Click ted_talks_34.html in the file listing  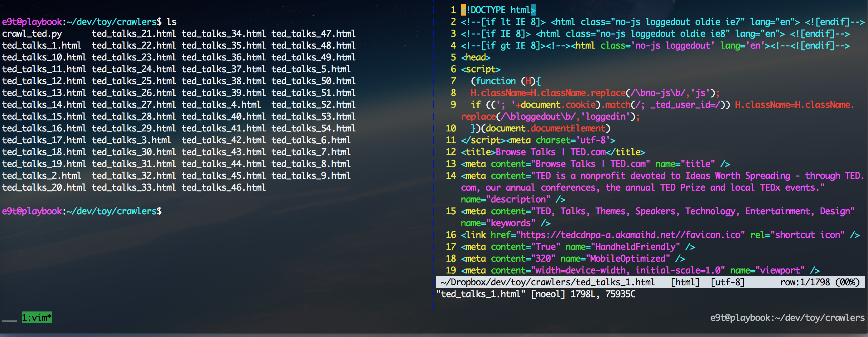[224, 34]
